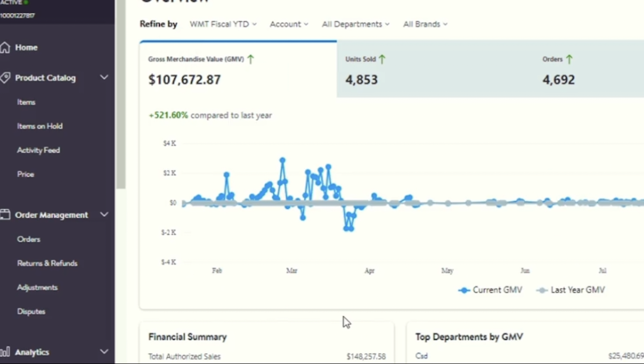
Task: Collapse the Analytics section chevron
Action: pyautogui.click(x=104, y=352)
